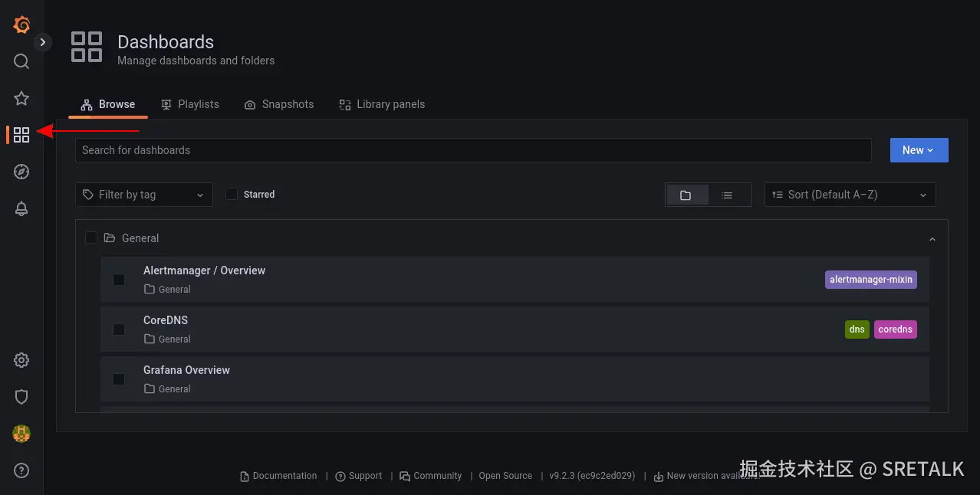Open the Filter by tag dropdown
The width and height of the screenshot is (980, 495).
click(144, 195)
